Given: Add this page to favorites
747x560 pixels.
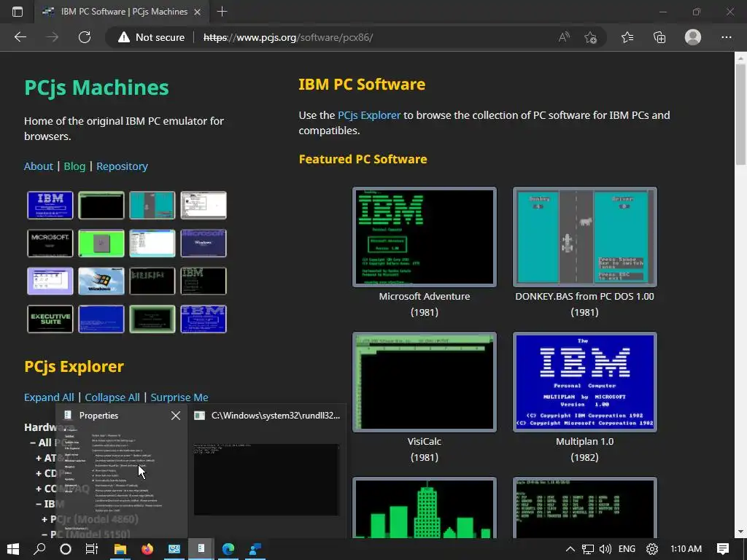Looking at the screenshot, I should (x=591, y=37).
